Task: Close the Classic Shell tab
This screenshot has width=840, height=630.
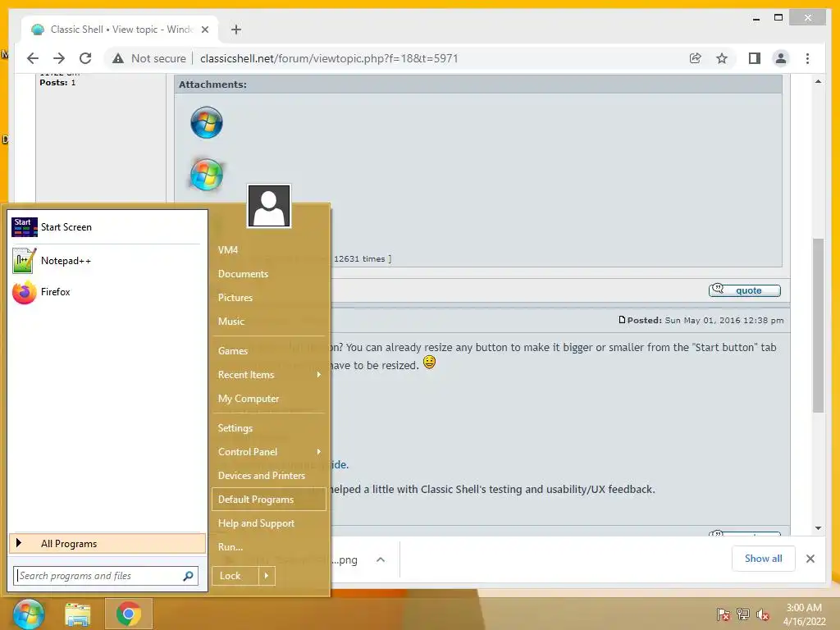Action: click(204, 30)
